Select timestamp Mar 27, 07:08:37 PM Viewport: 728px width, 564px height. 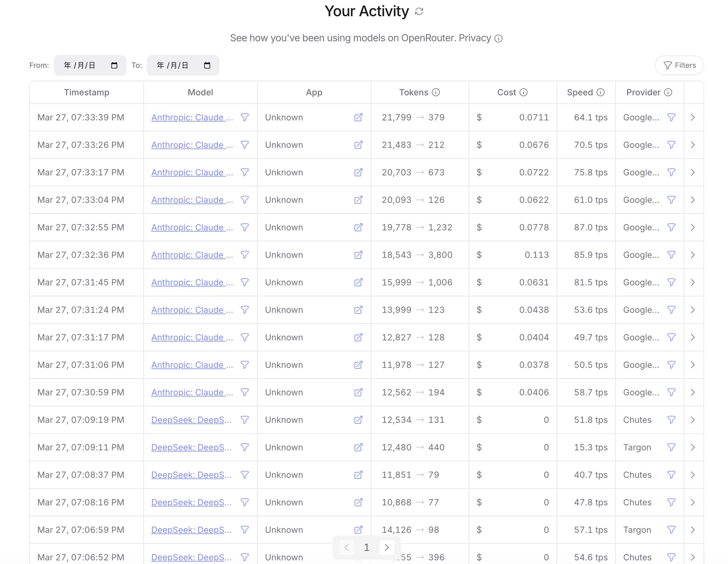(x=81, y=475)
